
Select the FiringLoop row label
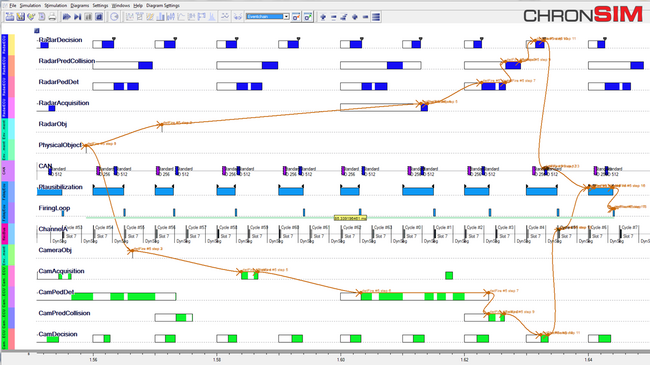click(54, 208)
